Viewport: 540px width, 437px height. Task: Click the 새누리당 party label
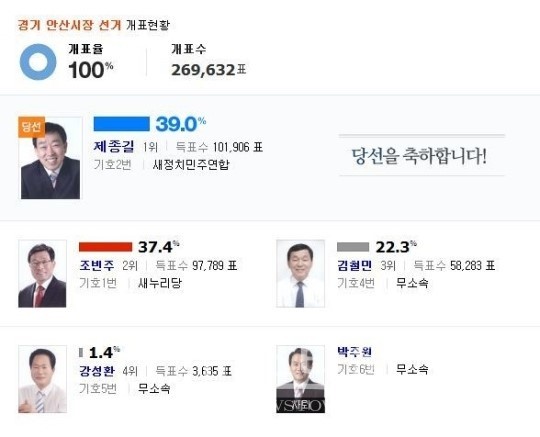tap(159, 283)
